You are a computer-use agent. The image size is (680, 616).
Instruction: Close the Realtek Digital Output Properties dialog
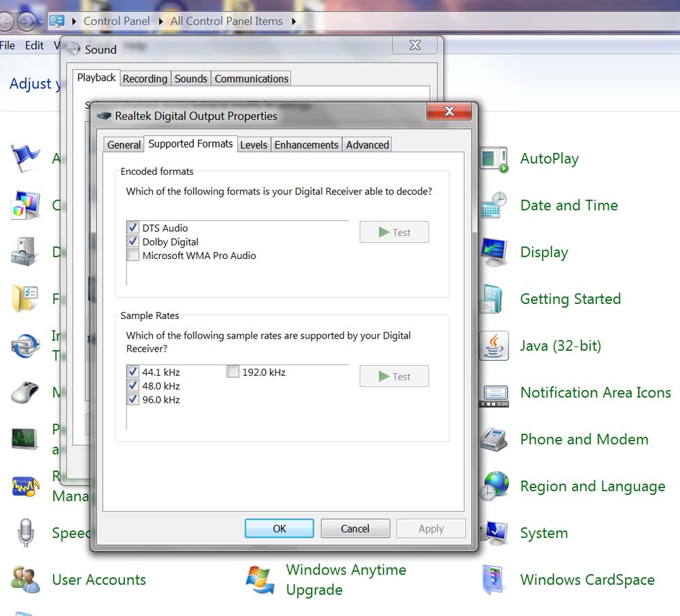449,112
